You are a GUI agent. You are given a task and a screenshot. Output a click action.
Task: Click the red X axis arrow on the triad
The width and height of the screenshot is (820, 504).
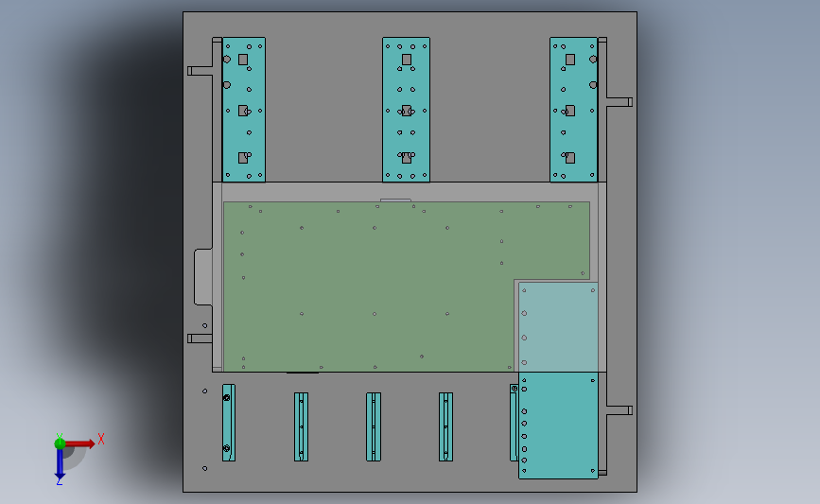(81, 443)
